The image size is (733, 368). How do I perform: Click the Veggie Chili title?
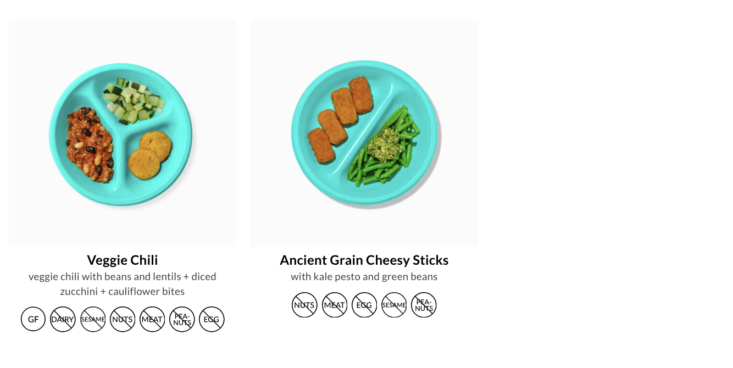tap(122, 260)
